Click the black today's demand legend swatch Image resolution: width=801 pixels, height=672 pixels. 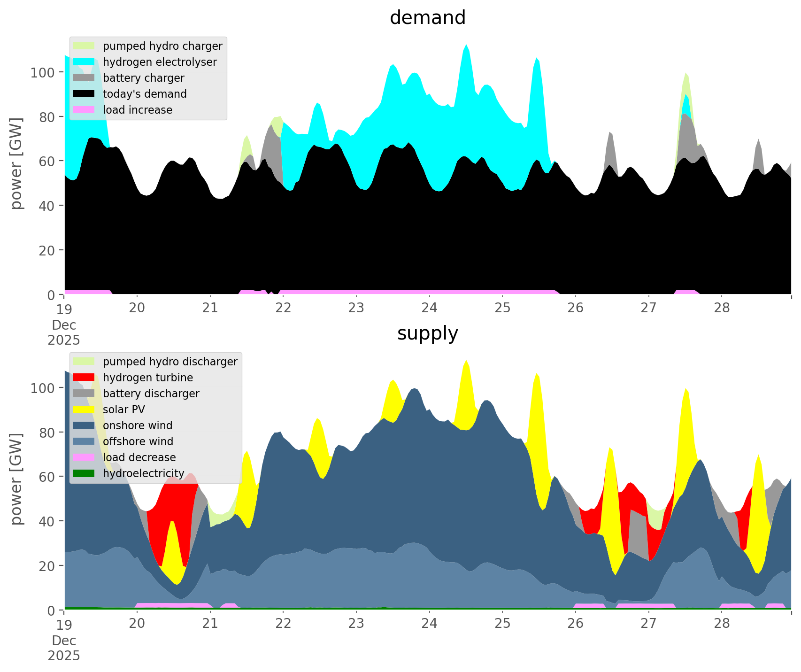click(x=84, y=94)
